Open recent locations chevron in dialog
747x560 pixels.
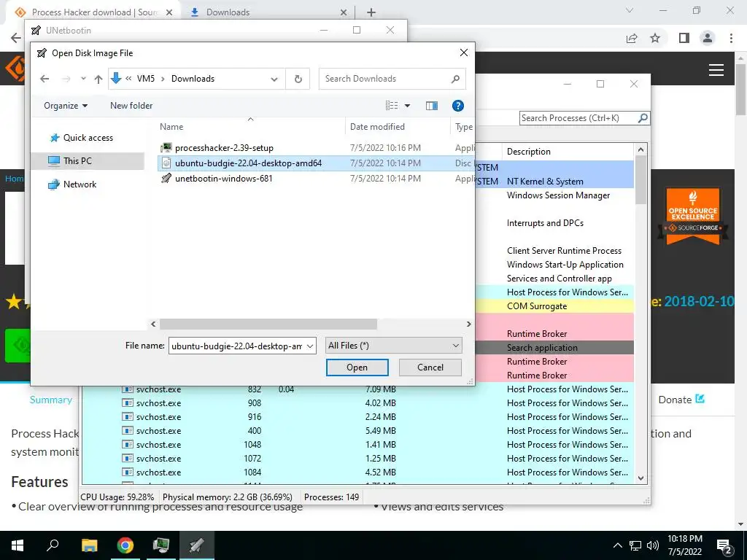tap(83, 79)
